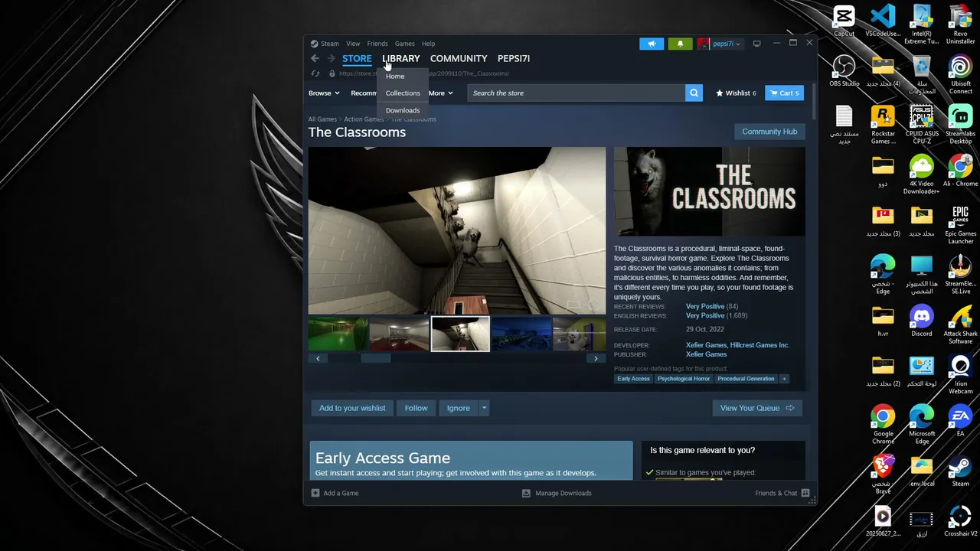Choose Collections from the Library submenu

tap(403, 93)
